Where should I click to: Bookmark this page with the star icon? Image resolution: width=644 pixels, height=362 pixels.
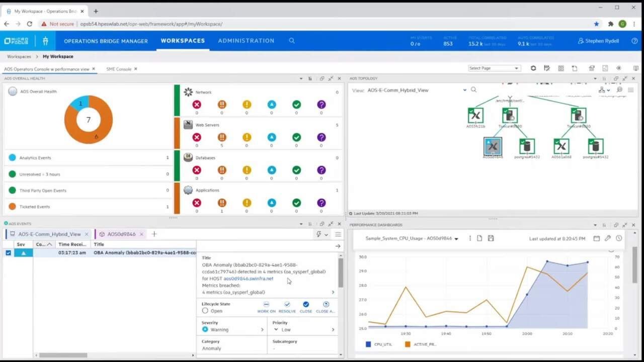click(x=597, y=24)
